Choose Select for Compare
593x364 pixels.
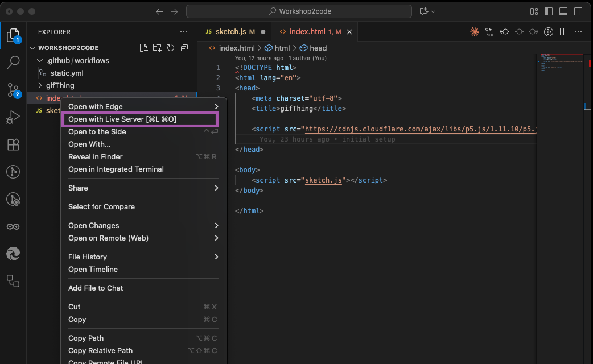coord(143,207)
